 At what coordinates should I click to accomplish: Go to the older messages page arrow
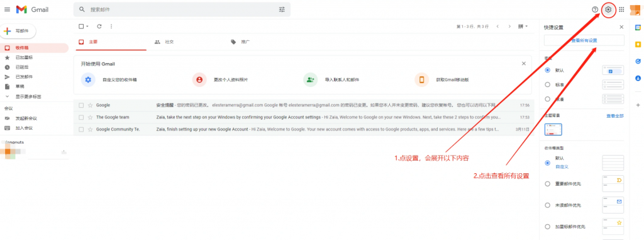point(509,26)
